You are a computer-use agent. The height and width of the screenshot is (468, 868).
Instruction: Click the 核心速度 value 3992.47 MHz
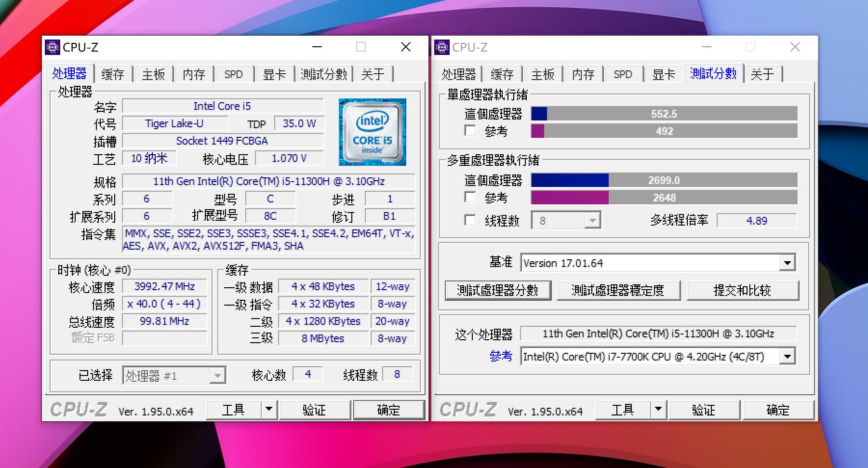[164, 286]
